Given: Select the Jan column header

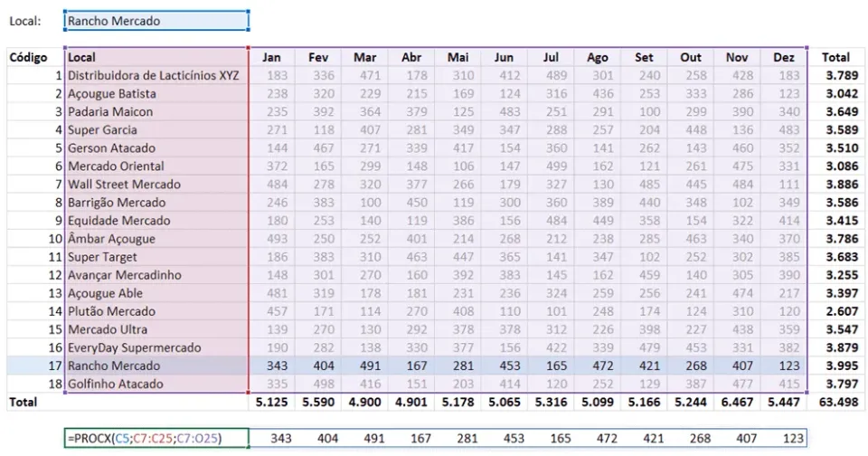Looking at the screenshot, I should [271, 57].
